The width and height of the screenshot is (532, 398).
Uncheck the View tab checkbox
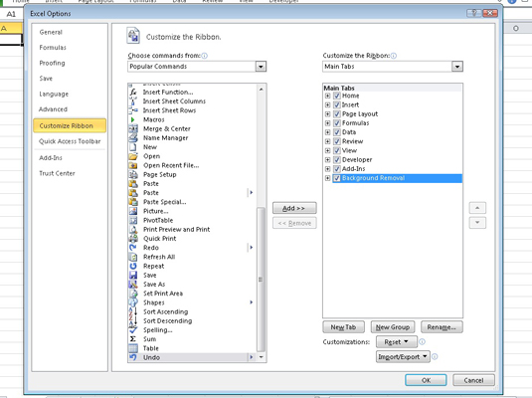pyautogui.click(x=336, y=151)
